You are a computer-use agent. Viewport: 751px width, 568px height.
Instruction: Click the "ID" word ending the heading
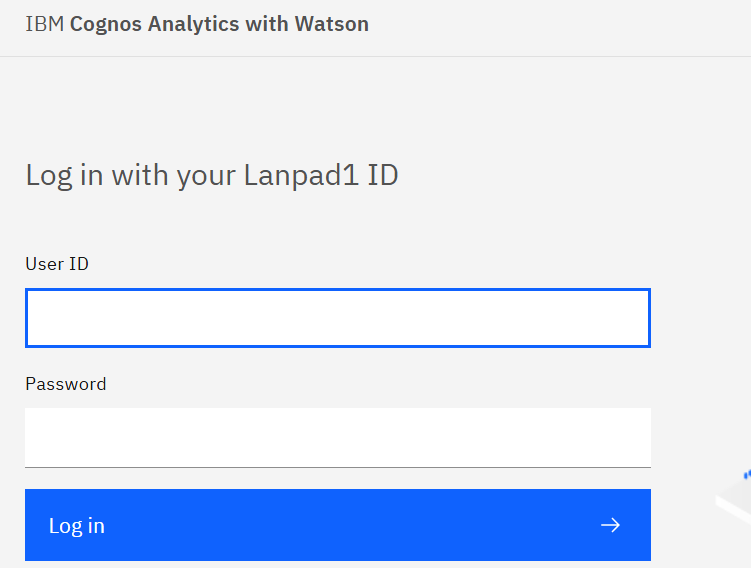coord(384,176)
